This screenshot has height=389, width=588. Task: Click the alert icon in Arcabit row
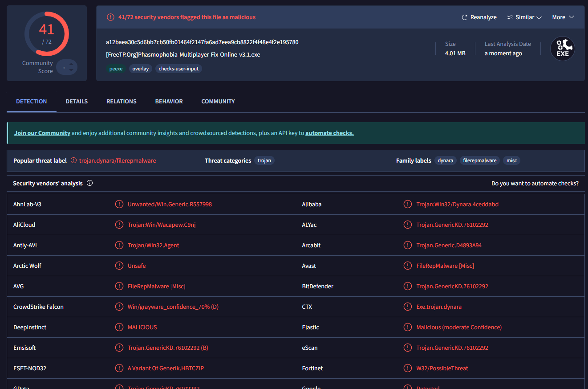point(408,245)
